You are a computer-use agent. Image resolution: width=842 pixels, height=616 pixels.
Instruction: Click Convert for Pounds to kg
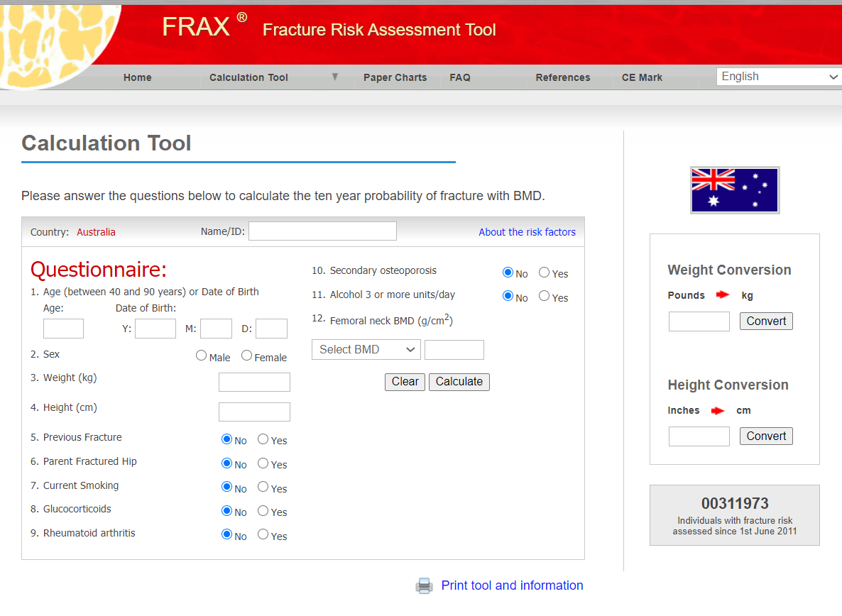click(766, 321)
